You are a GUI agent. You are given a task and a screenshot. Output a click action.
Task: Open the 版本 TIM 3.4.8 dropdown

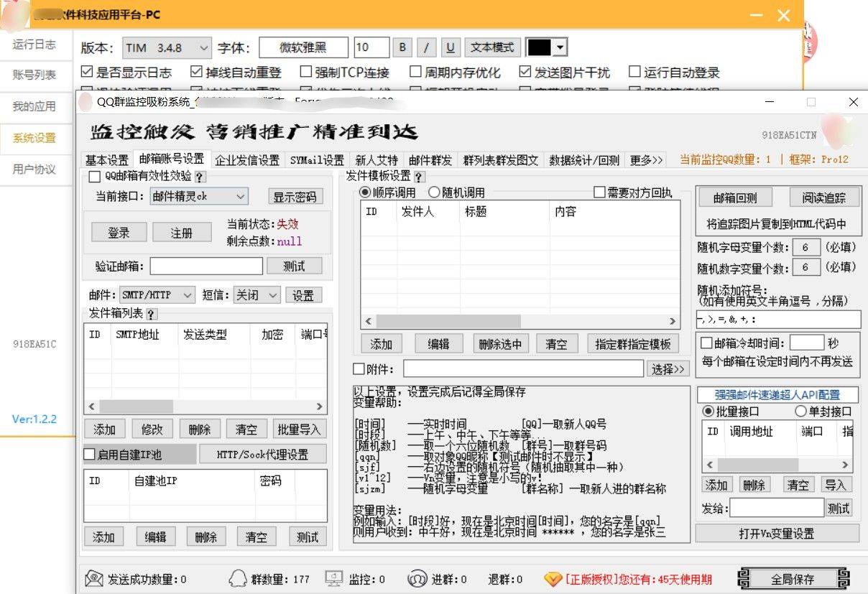tap(167, 47)
